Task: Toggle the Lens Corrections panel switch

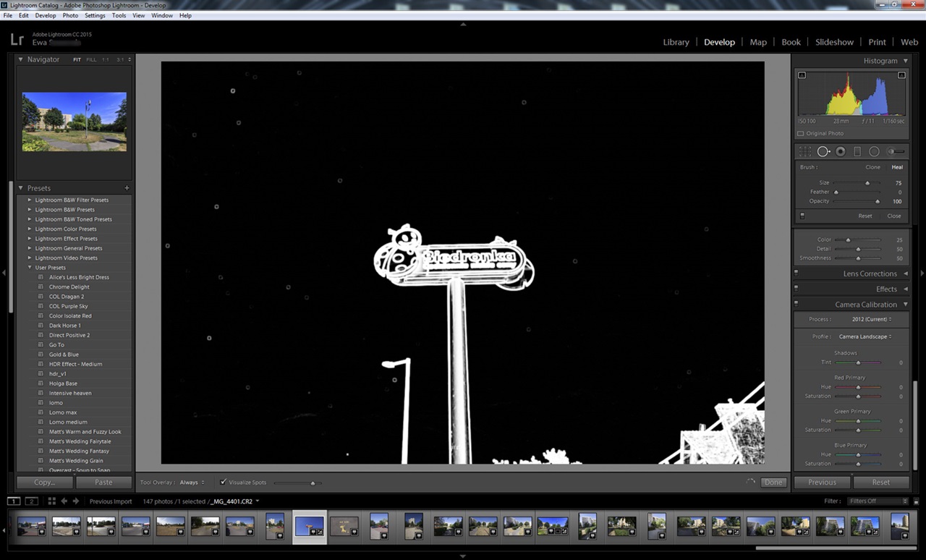Action: tap(796, 273)
